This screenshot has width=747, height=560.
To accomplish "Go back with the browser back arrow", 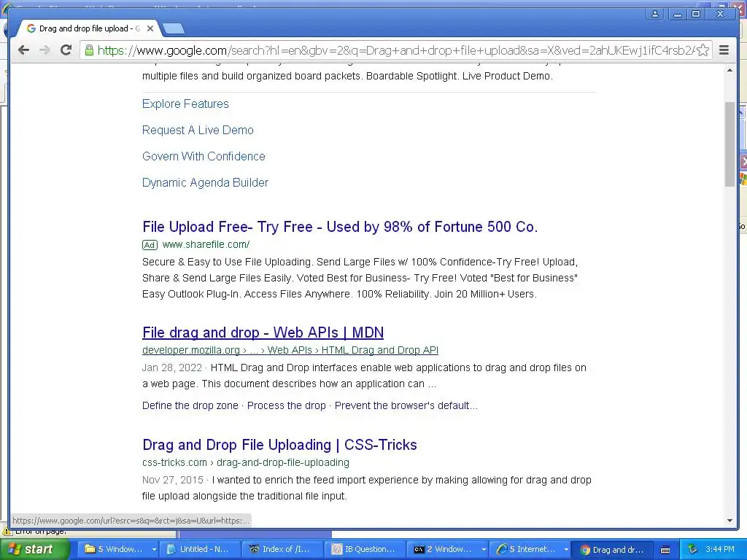I will click(x=23, y=50).
